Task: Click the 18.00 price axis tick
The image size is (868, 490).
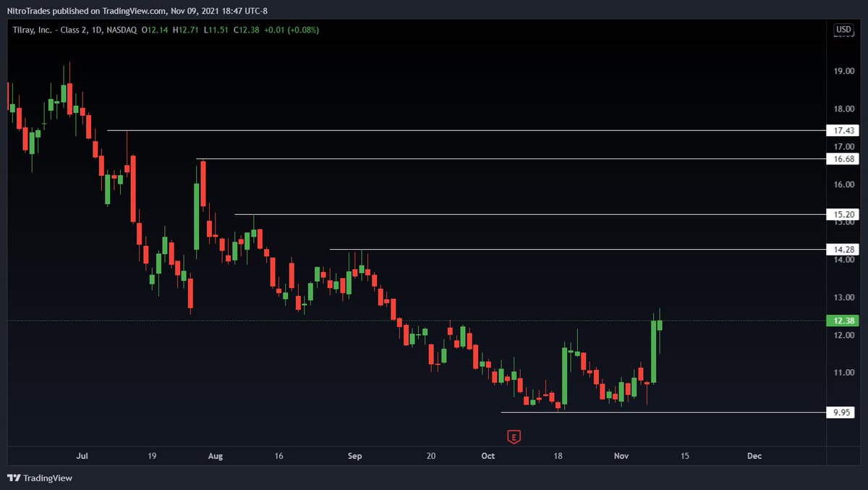Action: pyautogui.click(x=843, y=109)
